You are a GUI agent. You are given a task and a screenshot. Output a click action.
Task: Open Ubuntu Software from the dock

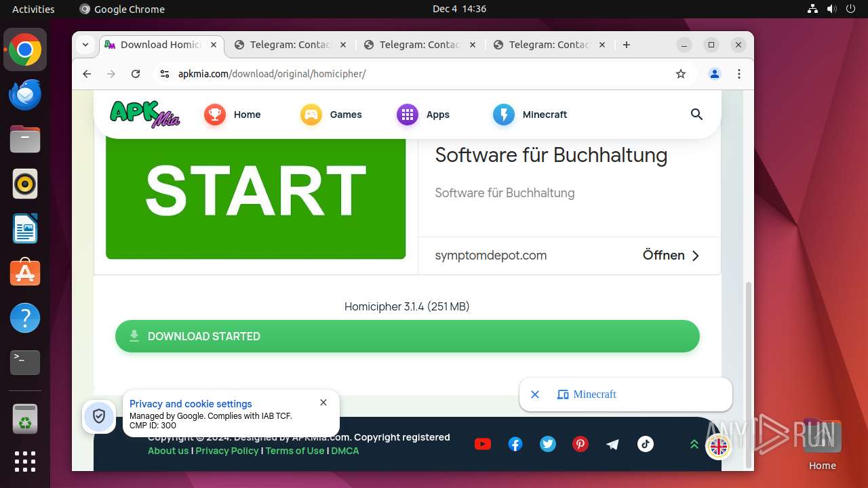[25, 273]
